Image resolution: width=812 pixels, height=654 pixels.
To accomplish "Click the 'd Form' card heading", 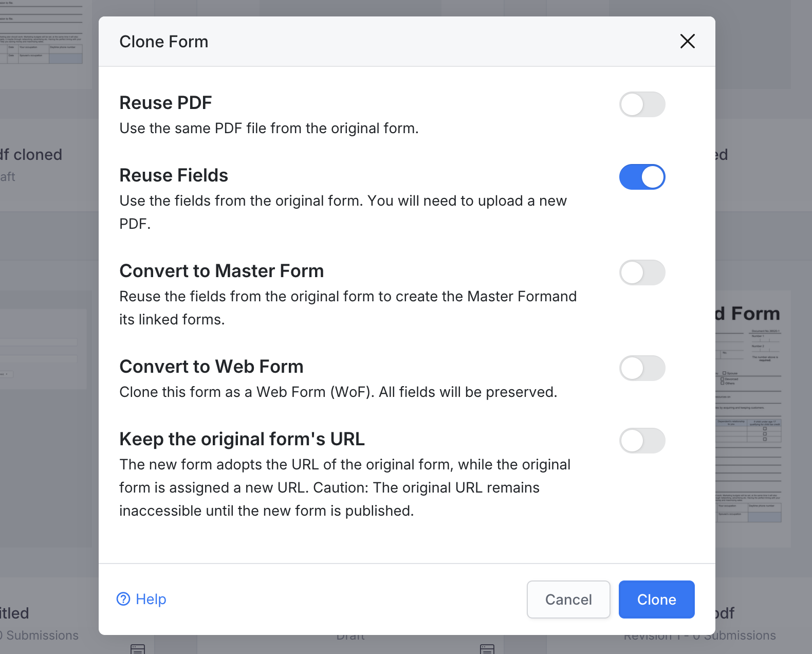I will pyautogui.click(x=748, y=313).
